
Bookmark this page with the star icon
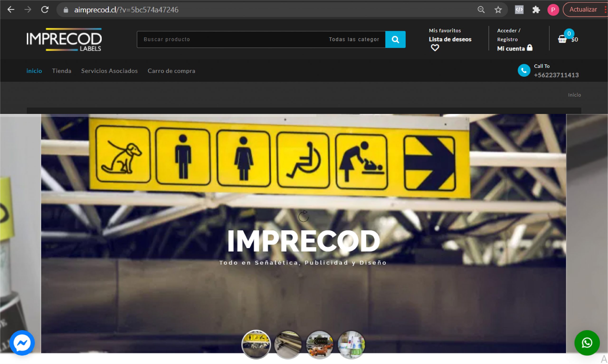pyautogui.click(x=498, y=10)
